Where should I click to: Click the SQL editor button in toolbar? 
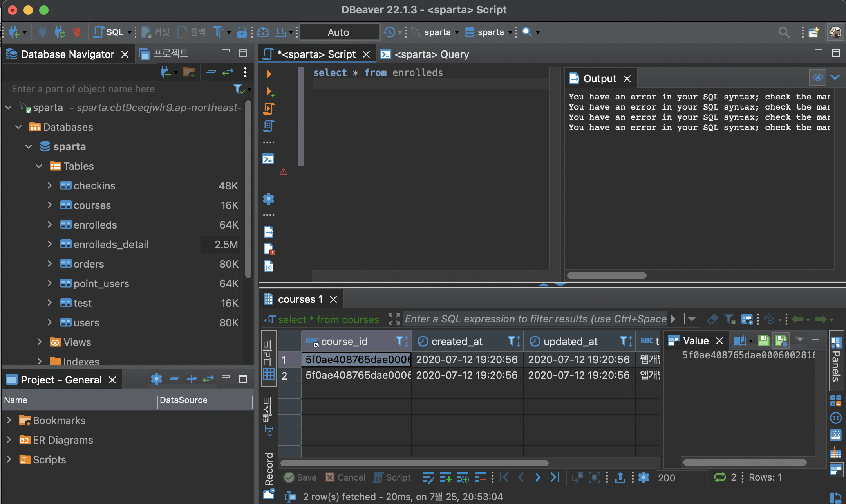click(x=109, y=32)
